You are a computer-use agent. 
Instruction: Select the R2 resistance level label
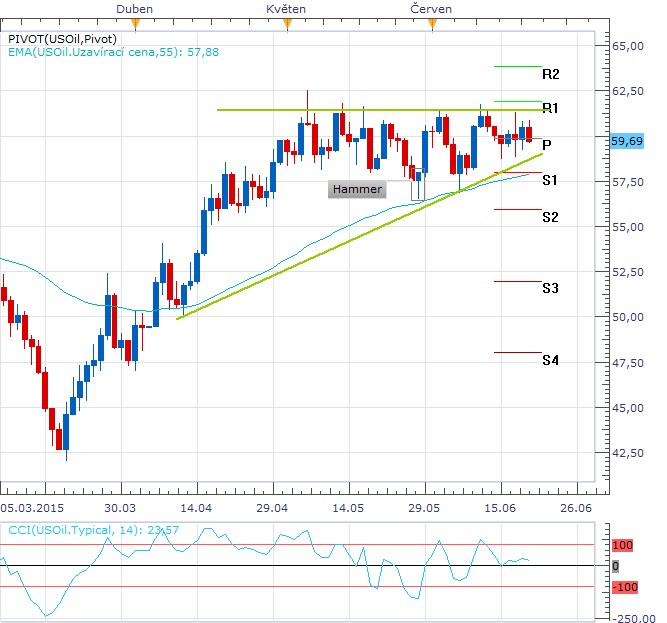point(550,74)
